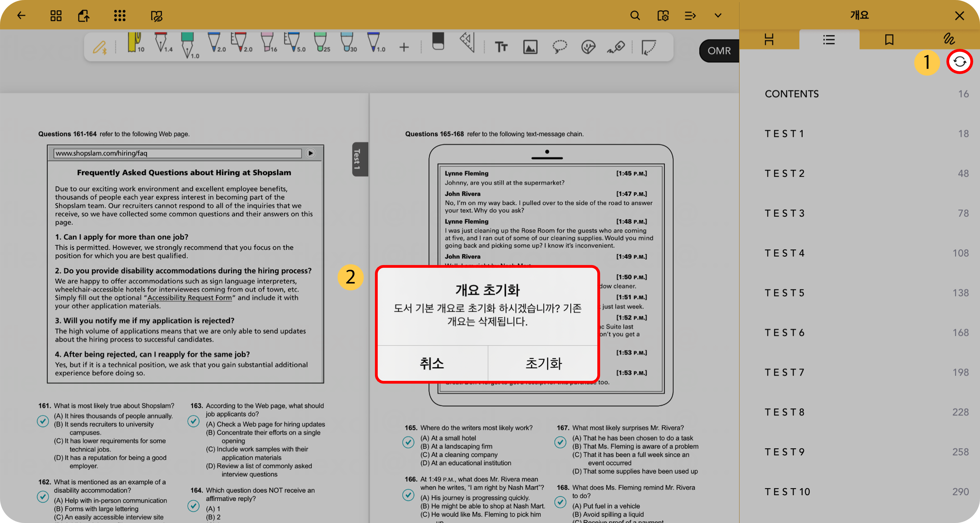The height and width of the screenshot is (523, 980).
Task: Toggle check mark for question 161
Action: tap(43, 421)
